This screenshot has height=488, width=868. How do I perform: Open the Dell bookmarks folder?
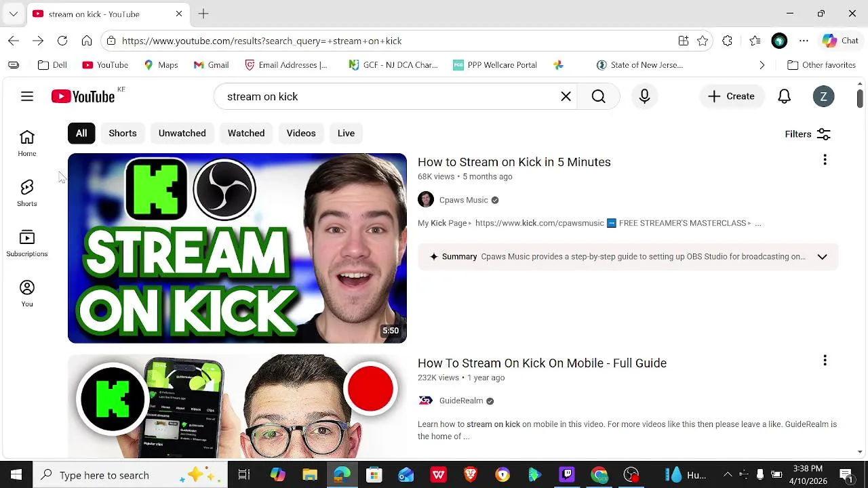pos(52,65)
